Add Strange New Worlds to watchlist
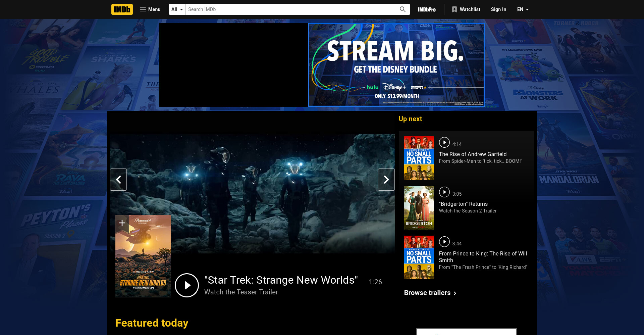 [122, 223]
